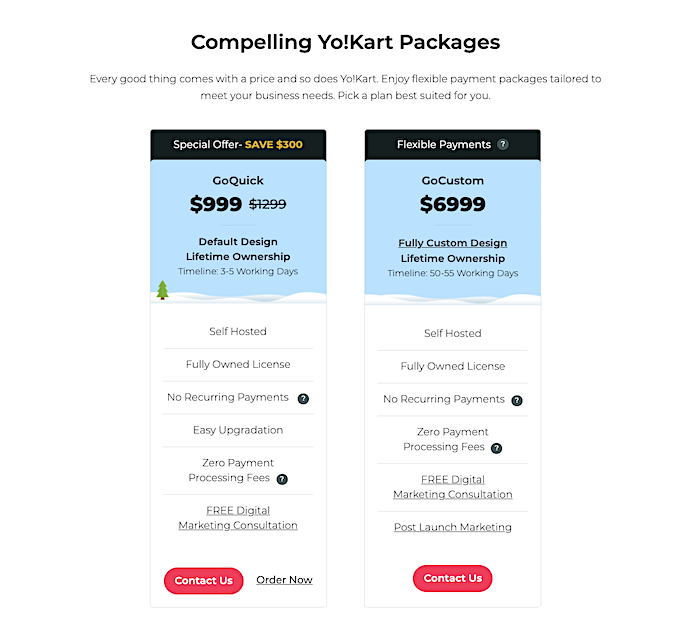Click GoQuick red Contact Us button

(x=204, y=581)
